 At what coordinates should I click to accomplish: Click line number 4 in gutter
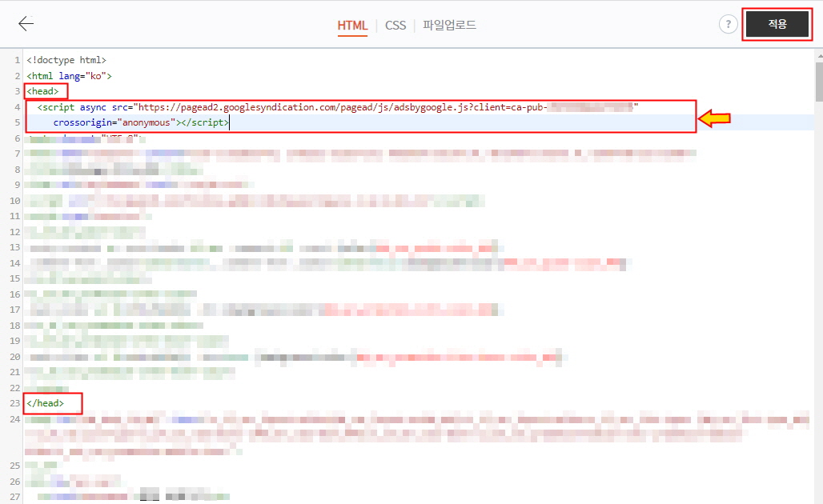18,107
